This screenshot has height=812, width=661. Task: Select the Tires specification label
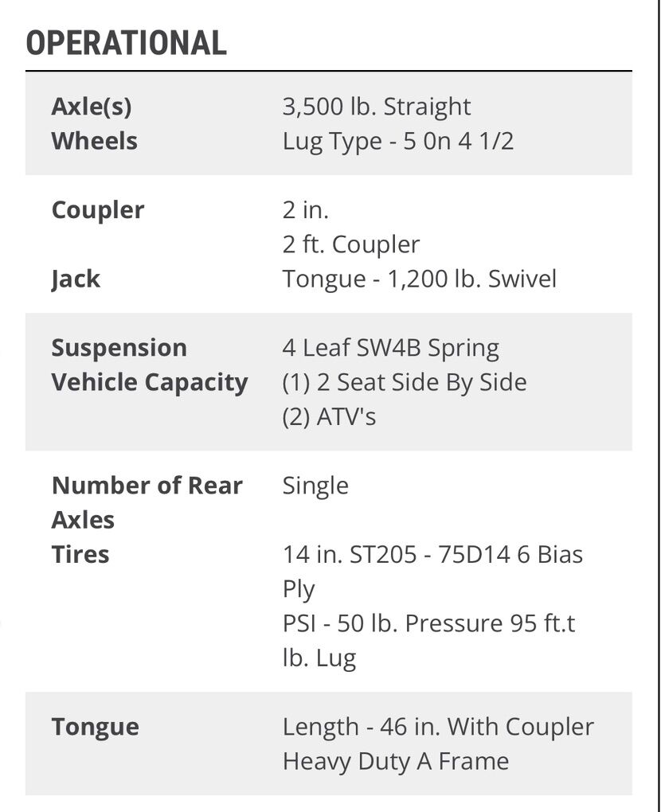80,554
